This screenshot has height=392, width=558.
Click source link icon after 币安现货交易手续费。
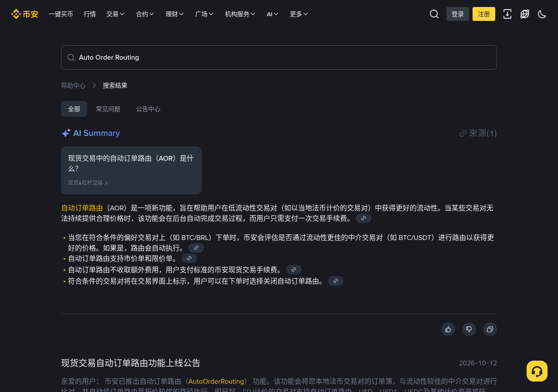[294, 270]
